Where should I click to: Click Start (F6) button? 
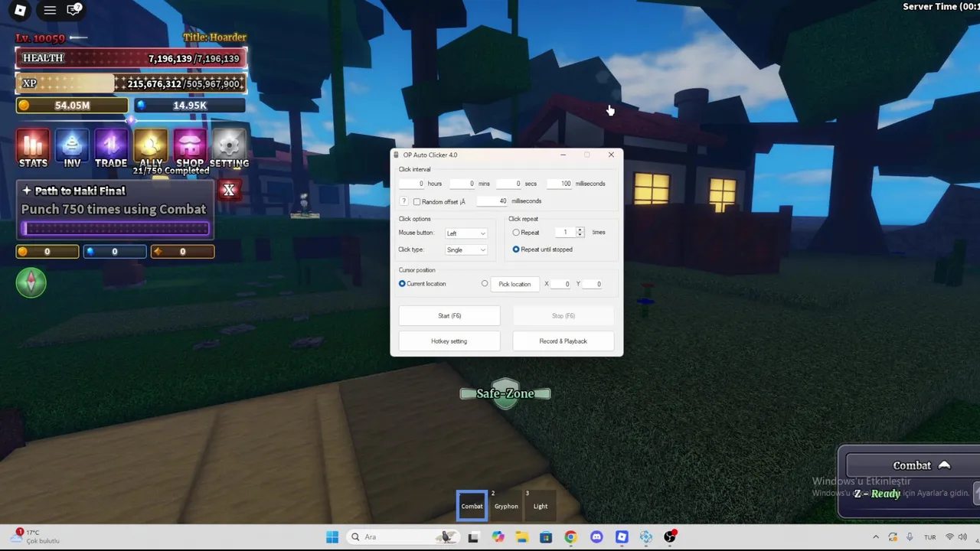pos(449,315)
